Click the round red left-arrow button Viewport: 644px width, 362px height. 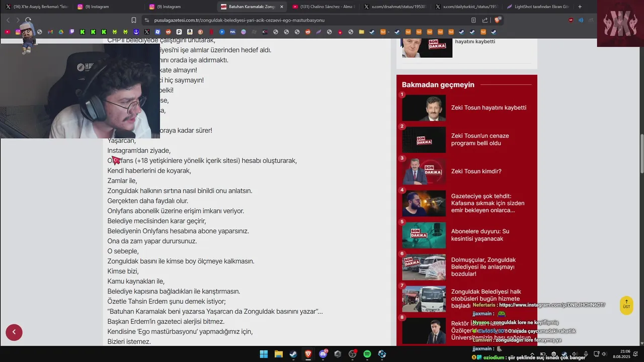14,332
